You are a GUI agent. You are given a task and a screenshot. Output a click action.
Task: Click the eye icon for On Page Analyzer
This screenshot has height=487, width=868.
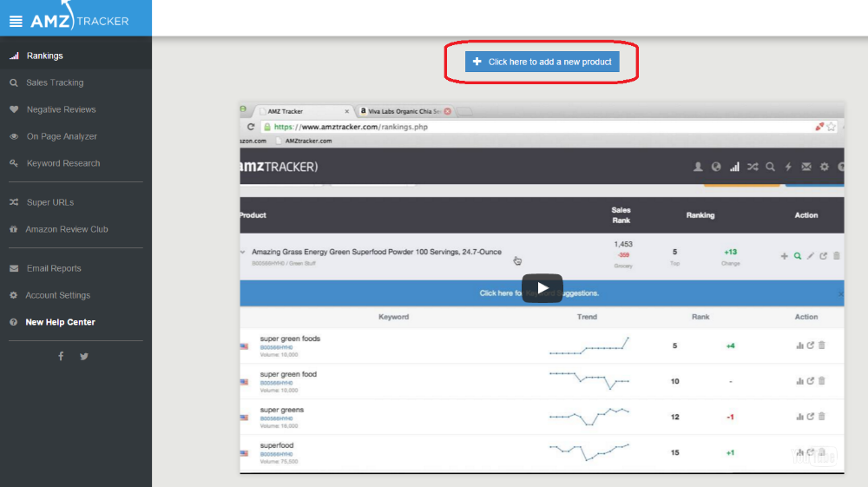point(14,136)
